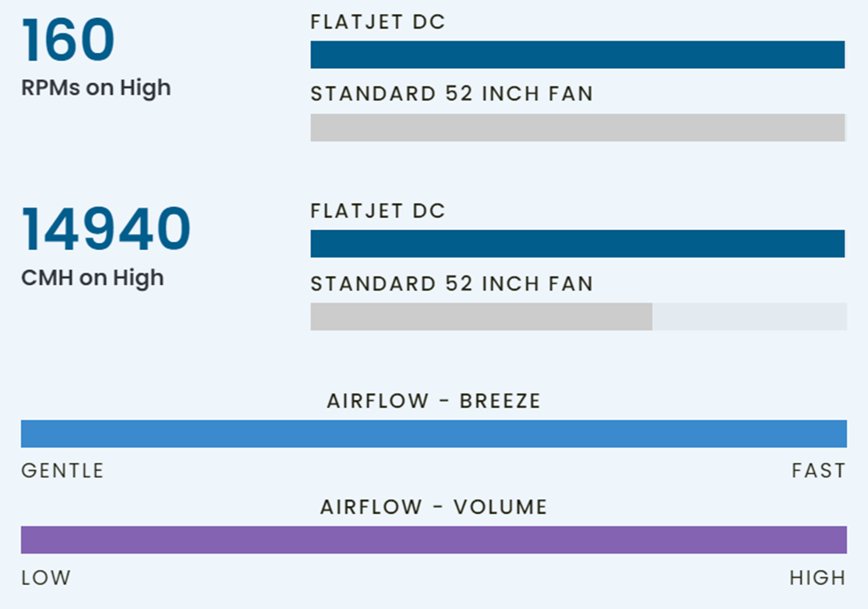Image resolution: width=868 pixels, height=609 pixels.
Task: Click the dark blue FlatJet DC RPM bar
Action: click(x=577, y=55)
